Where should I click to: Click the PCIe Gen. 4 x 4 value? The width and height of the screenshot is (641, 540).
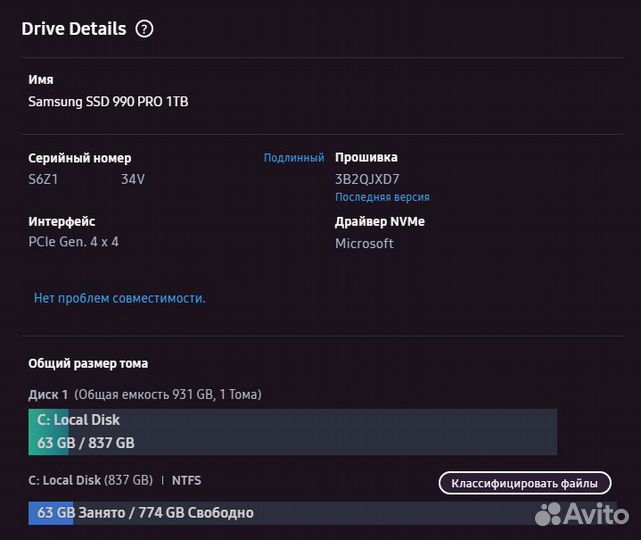pyautogui.click(x=74, y=242)
